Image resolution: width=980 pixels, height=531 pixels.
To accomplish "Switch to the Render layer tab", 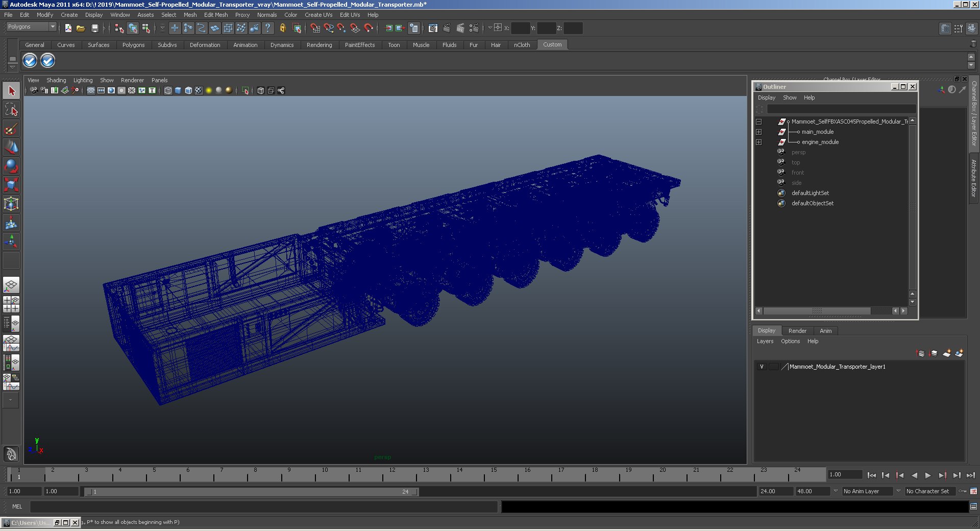I will point(797,331).
